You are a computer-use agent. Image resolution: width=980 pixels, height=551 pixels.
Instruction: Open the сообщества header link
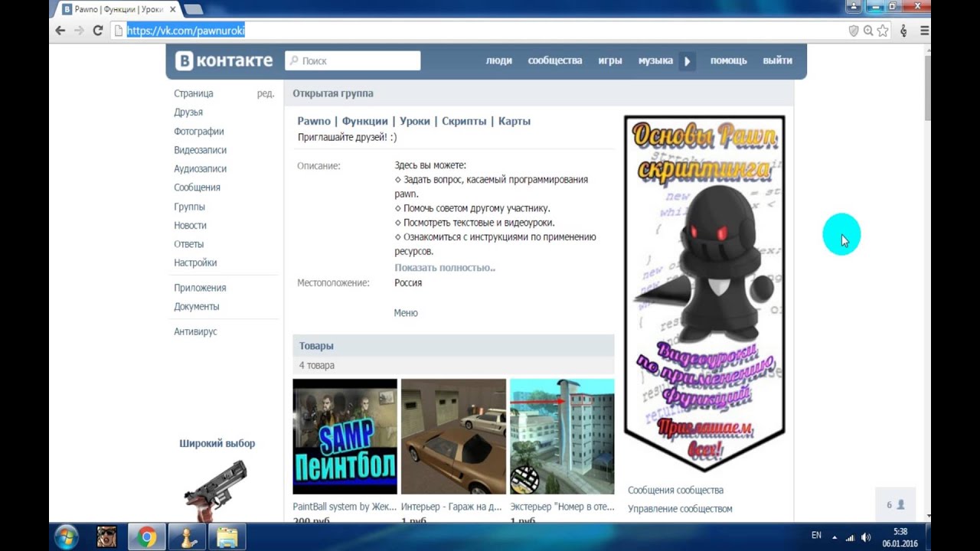(555, 60)
